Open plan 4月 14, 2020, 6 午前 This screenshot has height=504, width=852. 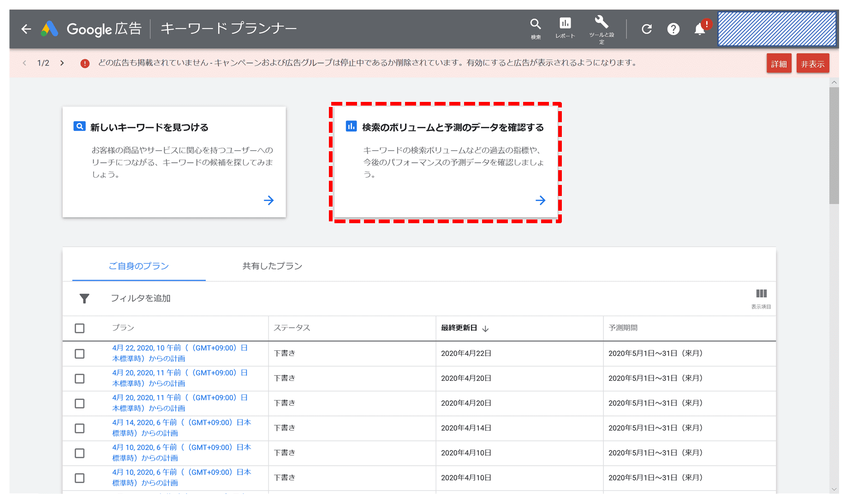point(182,428)
